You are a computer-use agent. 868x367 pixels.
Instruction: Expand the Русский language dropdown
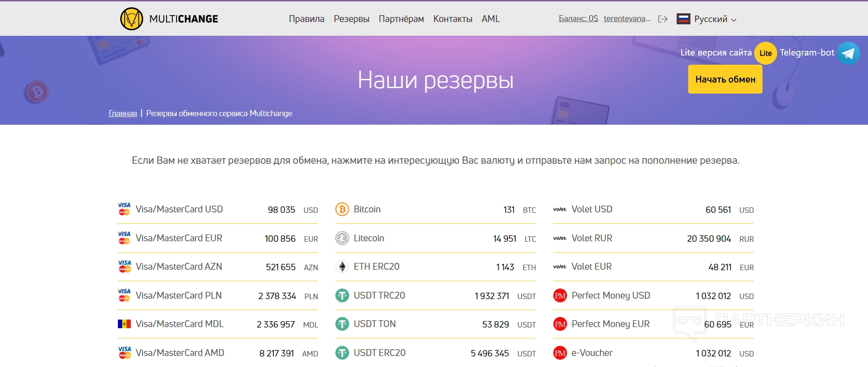pyautogui.click(x=715, y=19)
